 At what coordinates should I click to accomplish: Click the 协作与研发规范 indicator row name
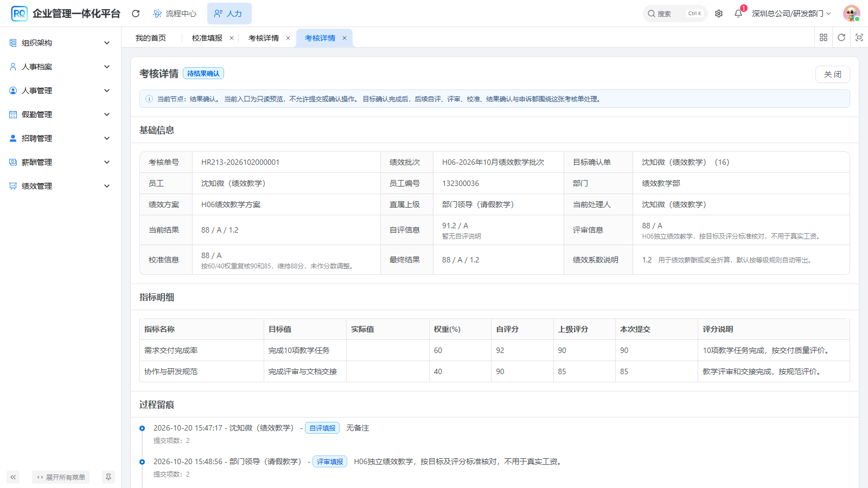pos(171,371)
